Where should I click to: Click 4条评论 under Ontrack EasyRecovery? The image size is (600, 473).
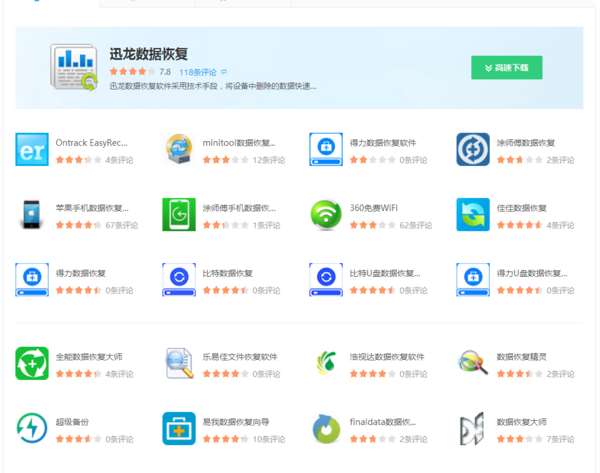point(119,160)
